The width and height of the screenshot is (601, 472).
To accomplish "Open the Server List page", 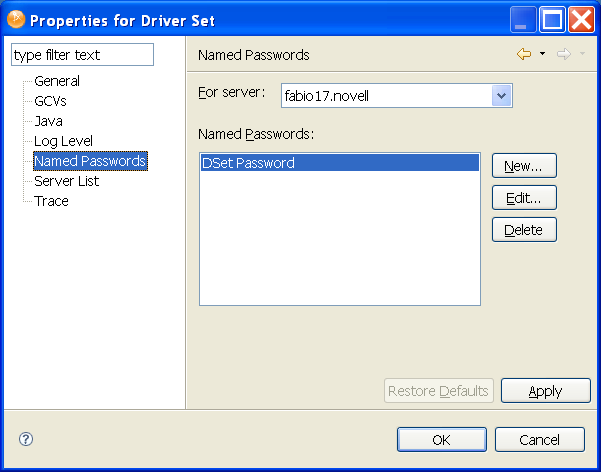I will (x=66, y=181).
